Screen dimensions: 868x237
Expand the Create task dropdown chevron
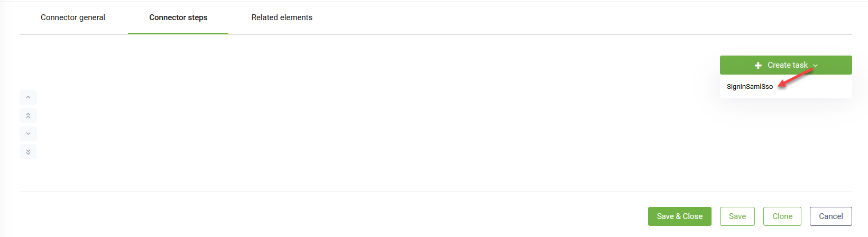tap(815, 66)
